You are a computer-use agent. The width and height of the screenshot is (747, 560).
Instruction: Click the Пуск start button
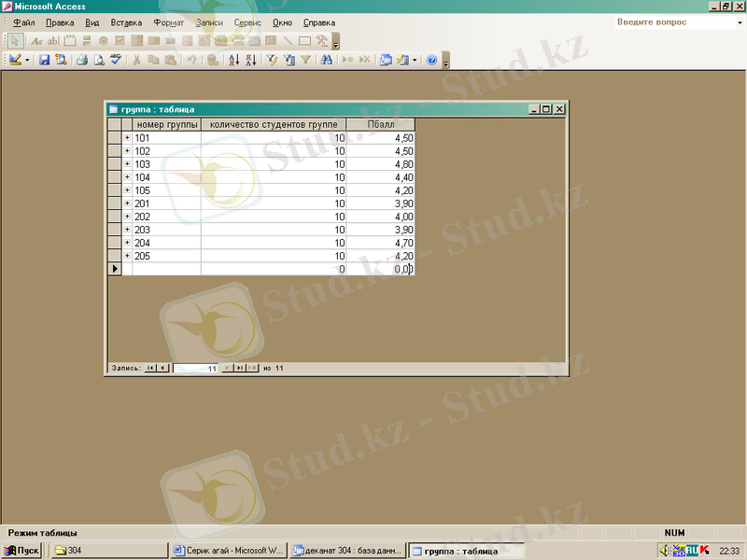pos(21,551)
